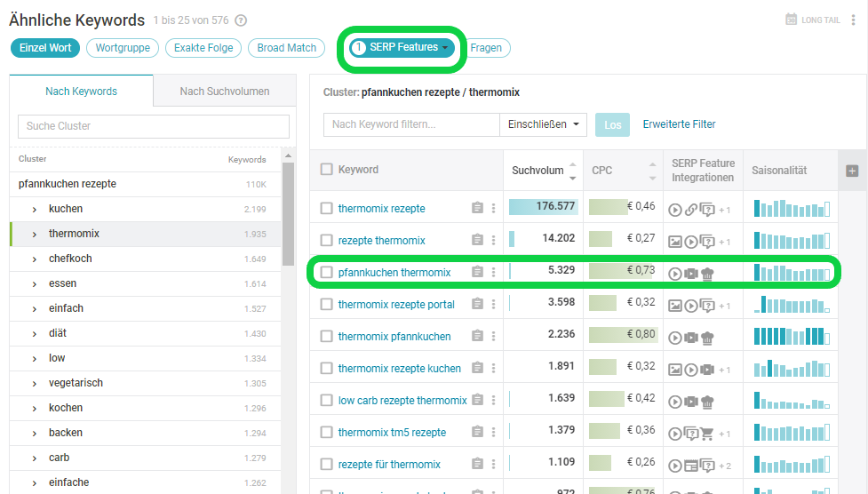The image size is (868, 494).
Task: Click video camera icon in thermomix pfannkuchen row
Action: coord(691,338)
